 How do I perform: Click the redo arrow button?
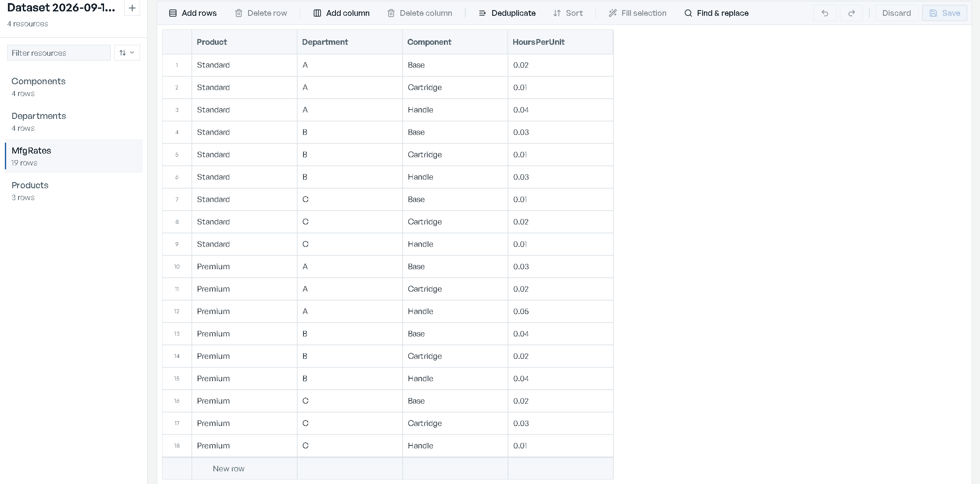click(851, 13)
